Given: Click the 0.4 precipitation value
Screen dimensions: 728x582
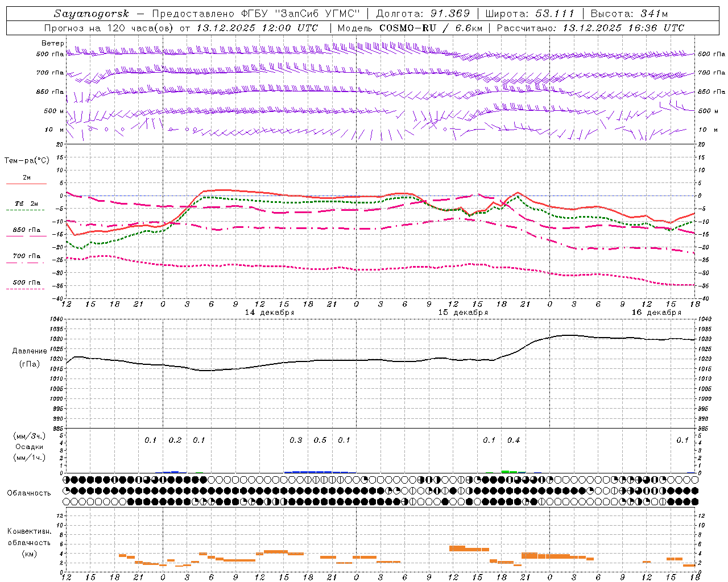Looking at the screenshot, I should pos(514,440).
